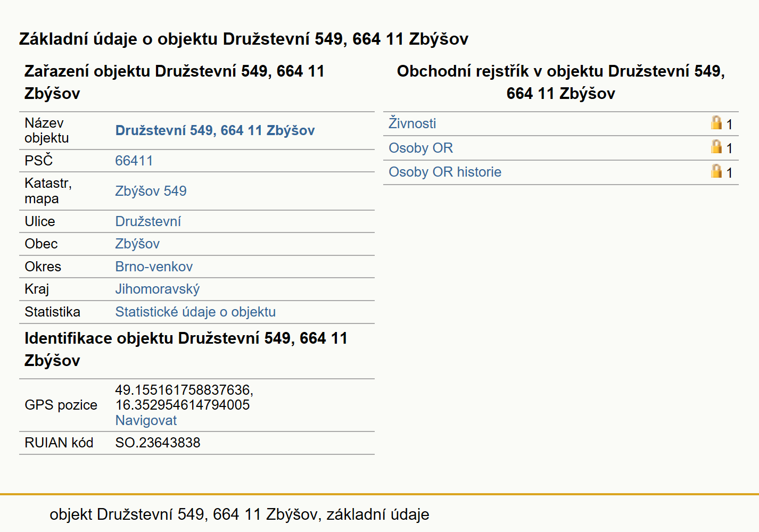Open the Živnosti register link
This screenshot has height=532, width=759.
pyautogui.click(x=412, y=123)
